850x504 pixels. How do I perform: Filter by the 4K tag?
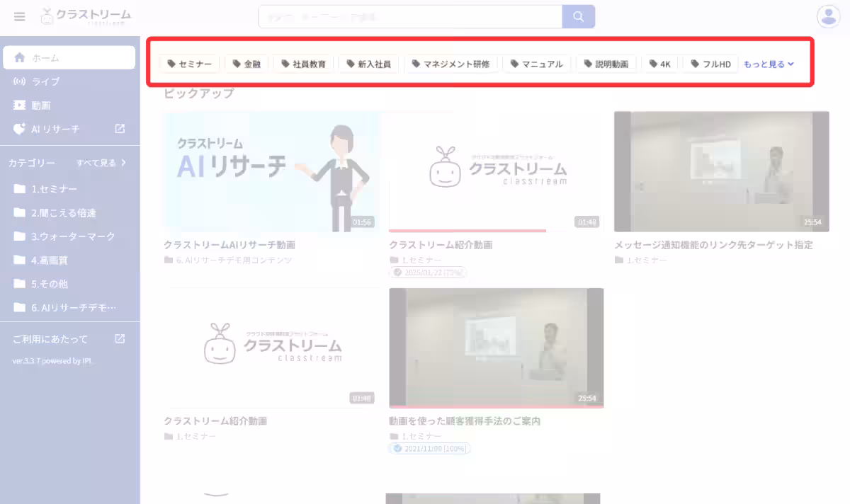click(x=659, y=64)
